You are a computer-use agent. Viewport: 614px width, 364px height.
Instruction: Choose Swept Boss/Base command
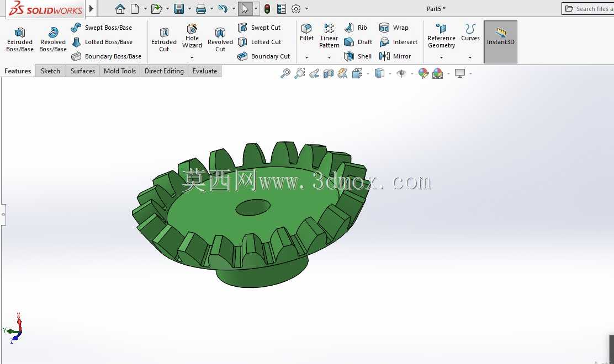102,28
